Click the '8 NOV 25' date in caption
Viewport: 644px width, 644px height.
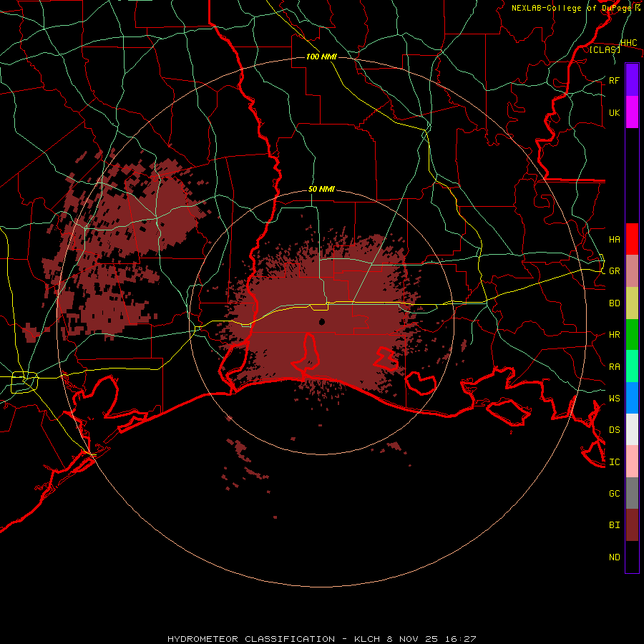pyautogui.click(x=412, y=639)
